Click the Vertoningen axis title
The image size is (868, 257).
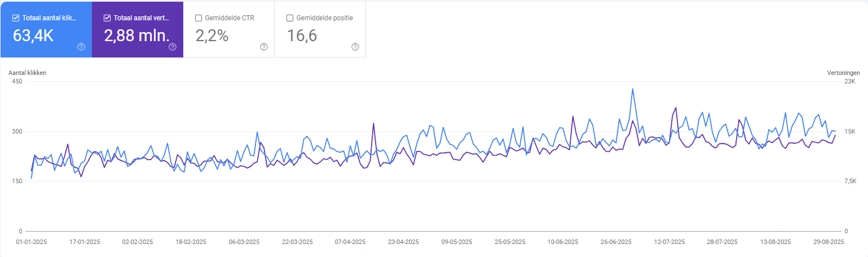843,73
